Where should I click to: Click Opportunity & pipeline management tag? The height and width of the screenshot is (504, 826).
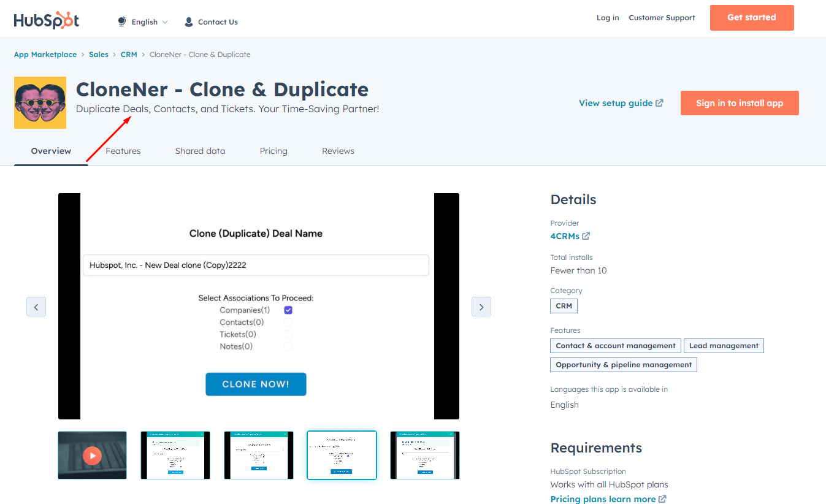624,365
